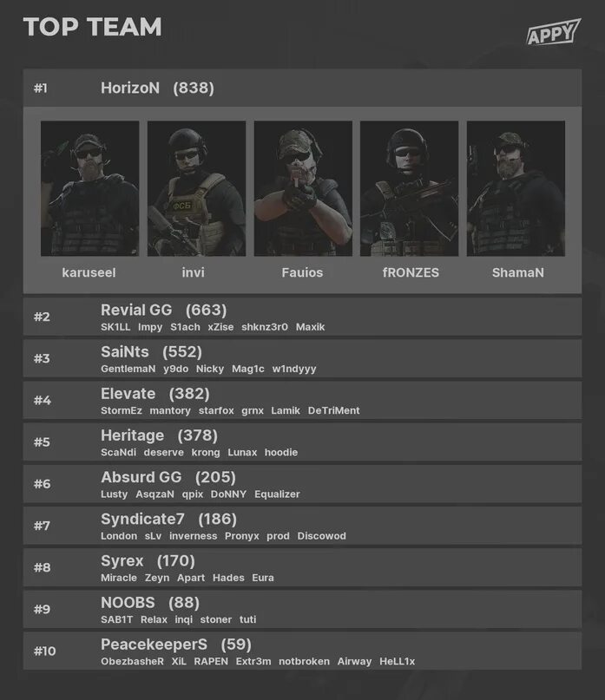Image resolution: width=605 pixels, height=700 pixels.
Task: Select karuseel's player portrait
Action: 89,188
